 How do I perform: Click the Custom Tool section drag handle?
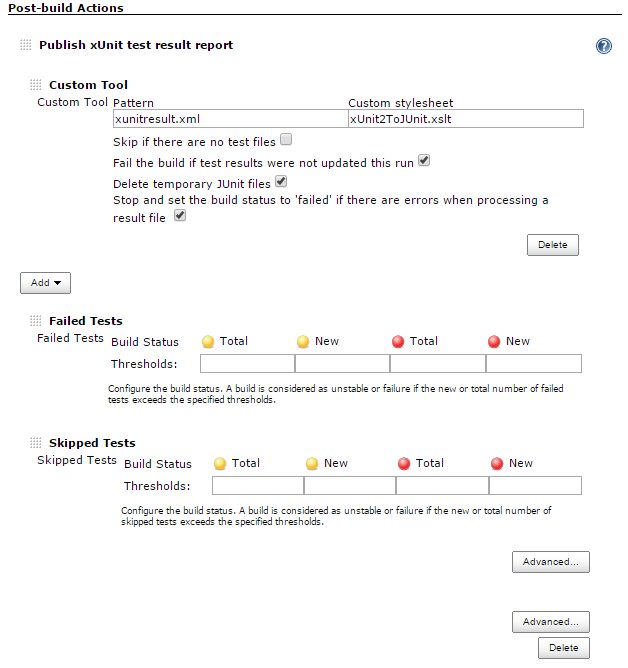pos(36,85)
